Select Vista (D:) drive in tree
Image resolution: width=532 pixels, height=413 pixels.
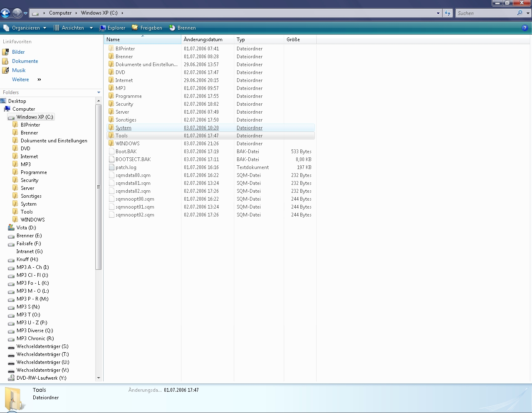tap(26, 228)
